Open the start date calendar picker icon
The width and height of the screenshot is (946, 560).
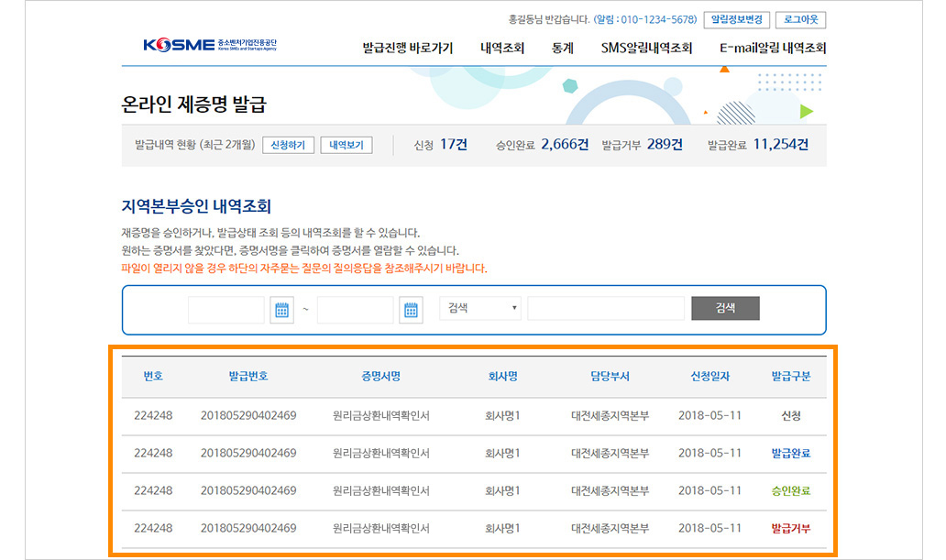pos(281,310)
